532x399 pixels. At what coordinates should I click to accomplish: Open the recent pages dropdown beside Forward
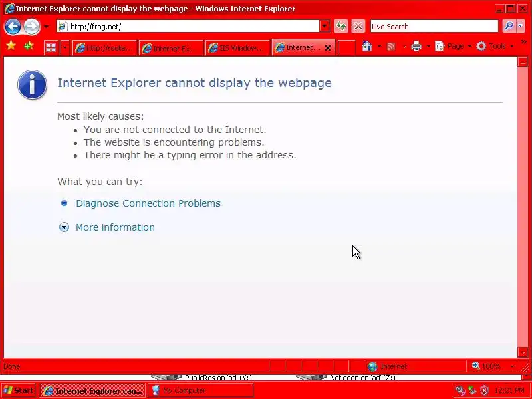pyautogui.click(x=46, y=27)
